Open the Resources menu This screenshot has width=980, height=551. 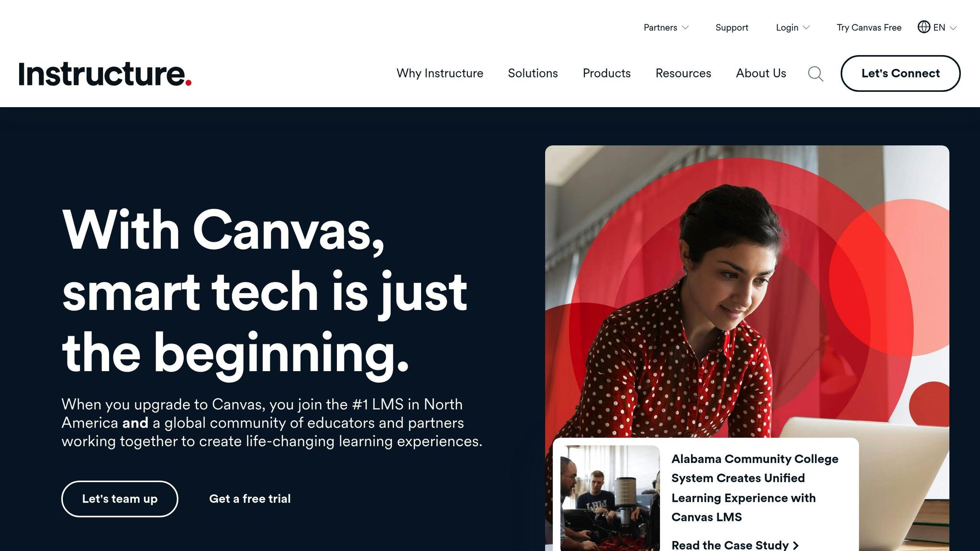tap(683, 73)
